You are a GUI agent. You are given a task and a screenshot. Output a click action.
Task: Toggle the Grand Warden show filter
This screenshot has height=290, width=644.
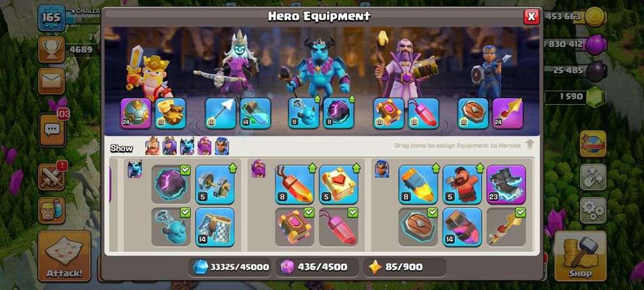(x=204, y=146)
